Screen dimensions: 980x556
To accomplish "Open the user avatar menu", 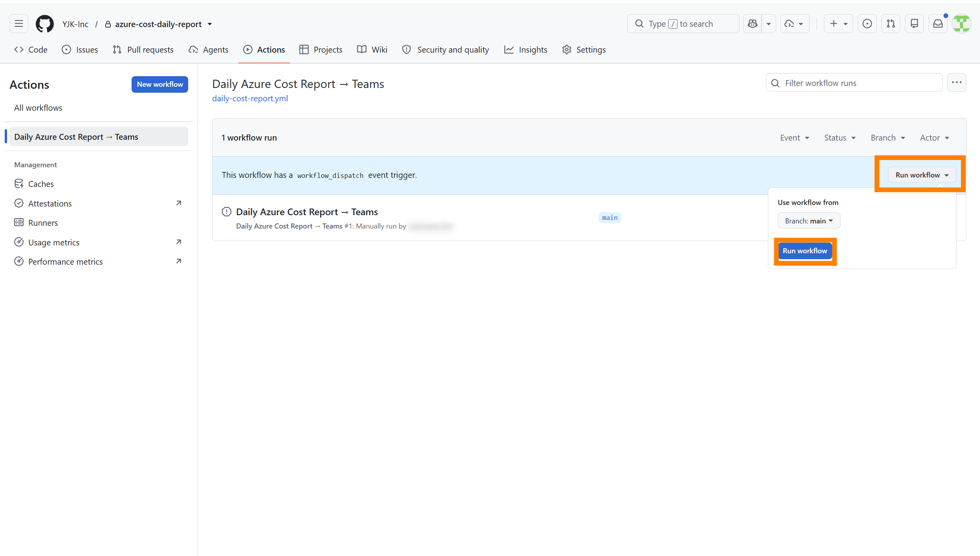I will [x=962, y=24].
